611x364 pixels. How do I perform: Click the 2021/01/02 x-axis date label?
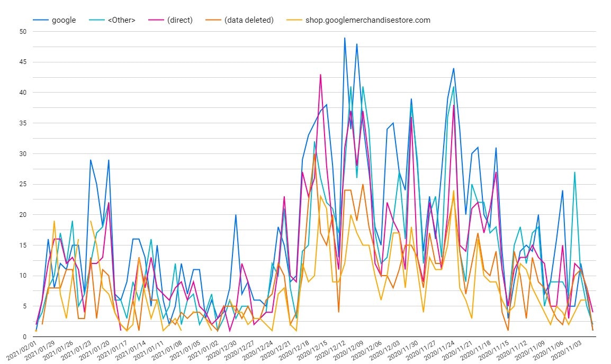point(203,350)
